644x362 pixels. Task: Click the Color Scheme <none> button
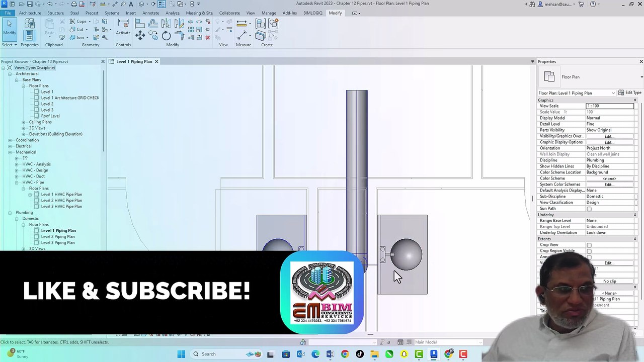609,178
